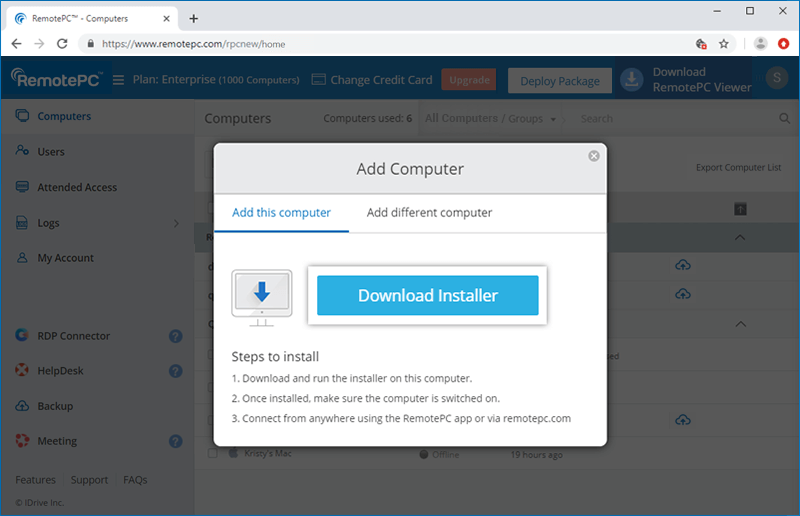This screenshot has height=516, width=800.
Task: Open a new browser tab
Action: pos(193,19)
